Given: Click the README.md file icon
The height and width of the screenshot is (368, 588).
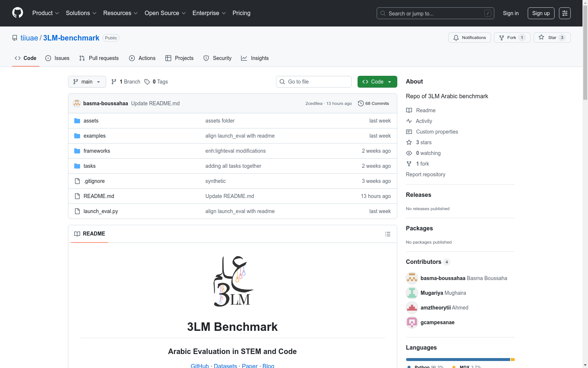Looking at the screenshot, I should 77,196.
